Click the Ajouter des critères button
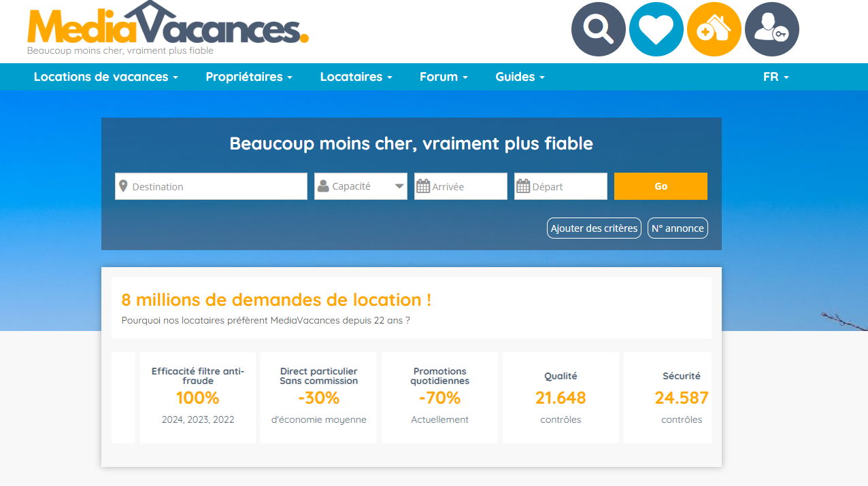 593,228
